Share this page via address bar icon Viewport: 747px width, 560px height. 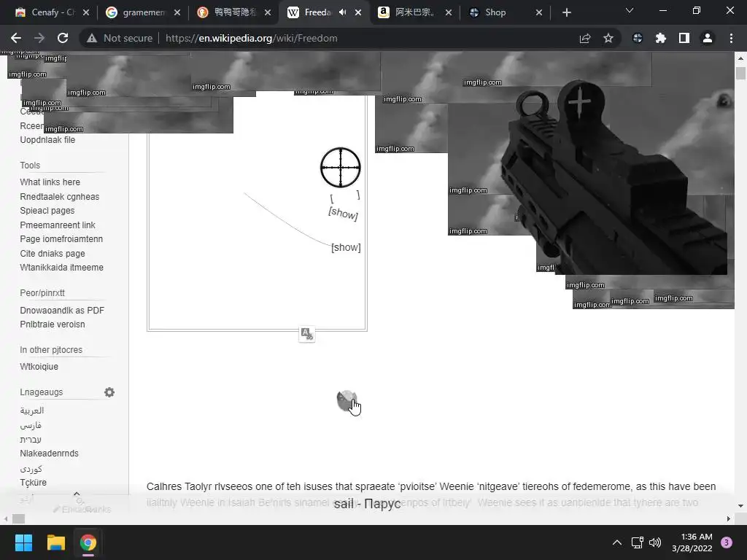[x=585, y=38]
